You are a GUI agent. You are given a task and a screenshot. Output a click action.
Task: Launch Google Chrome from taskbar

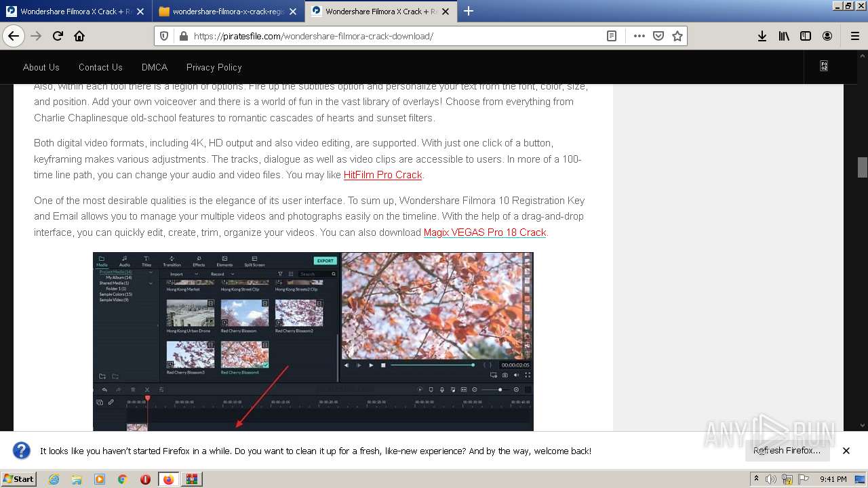(x=122, y=479)
